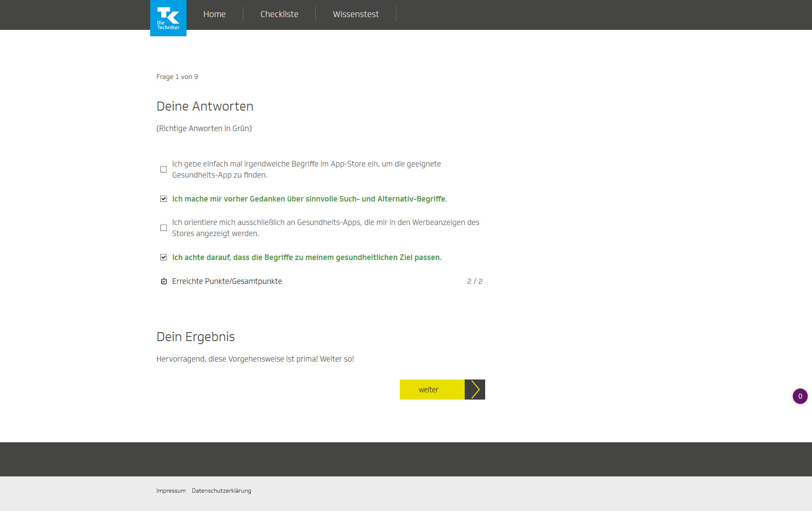Go to the Checkliste page
This screenshot has height=511, width=812.
279,14
